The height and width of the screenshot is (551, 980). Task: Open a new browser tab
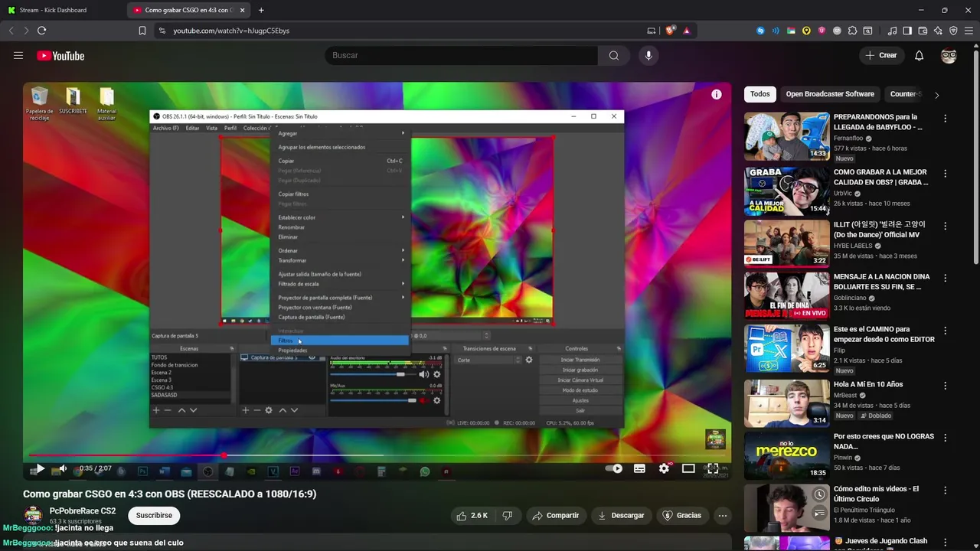[x=261, y=10]
